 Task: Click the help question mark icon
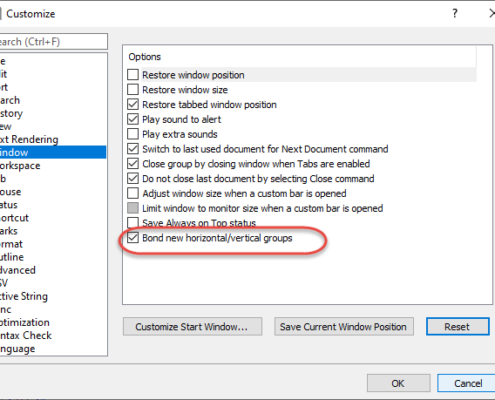coord(455,14)
